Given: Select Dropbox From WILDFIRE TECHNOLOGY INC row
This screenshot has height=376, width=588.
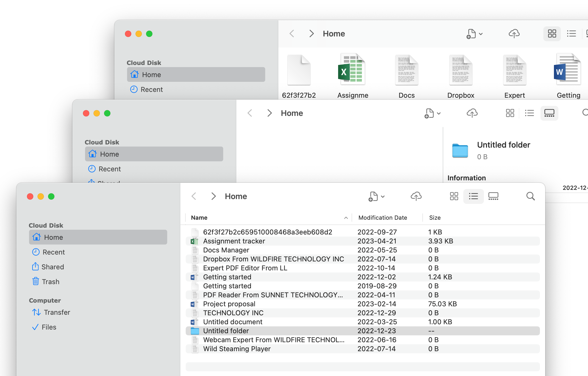Looking at the screenshot, I should [363, 259].
